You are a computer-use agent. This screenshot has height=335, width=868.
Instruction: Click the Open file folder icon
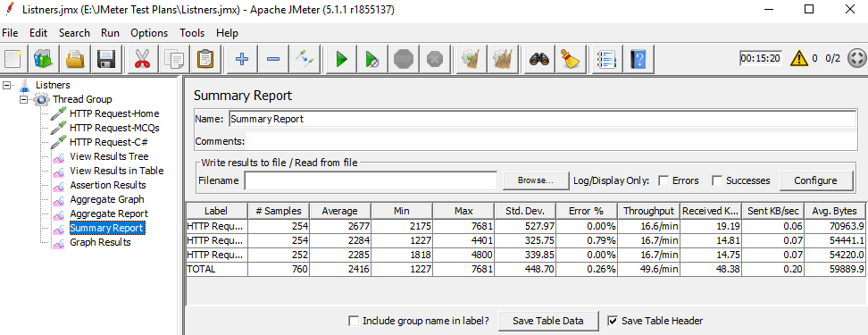[x=74, y=58]
